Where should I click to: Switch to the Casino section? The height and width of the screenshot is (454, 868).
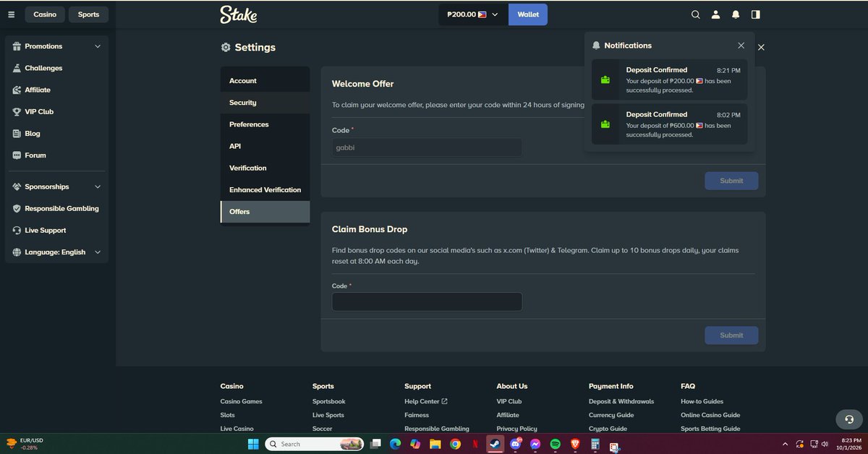pos(45,14)
